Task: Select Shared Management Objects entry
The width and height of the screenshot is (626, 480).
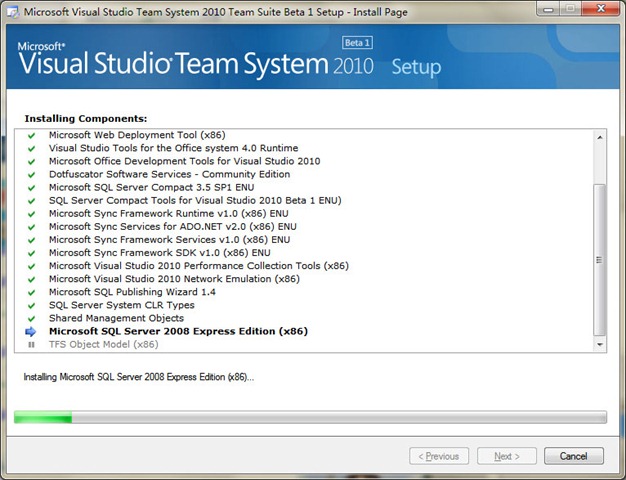Action: (116, 318)
